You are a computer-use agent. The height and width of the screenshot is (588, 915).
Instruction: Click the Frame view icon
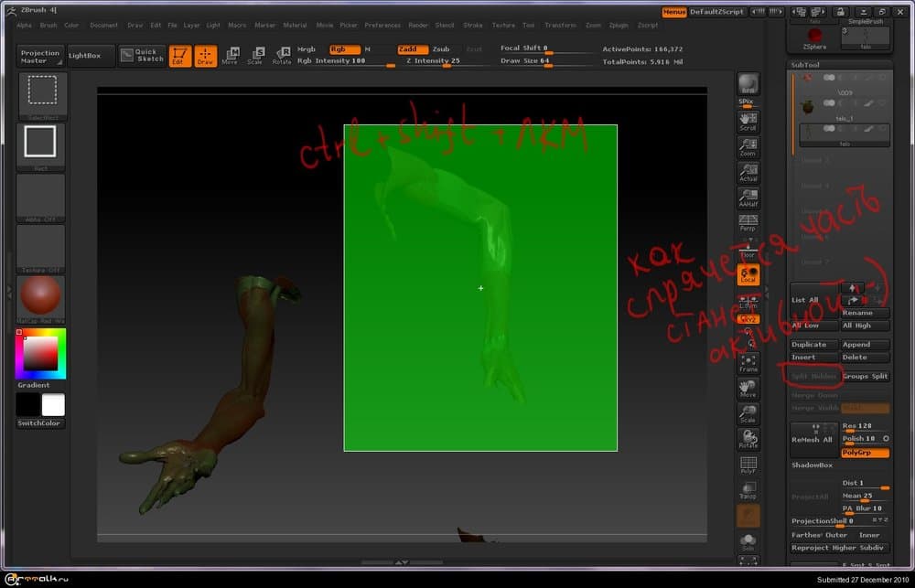[748, 363]
